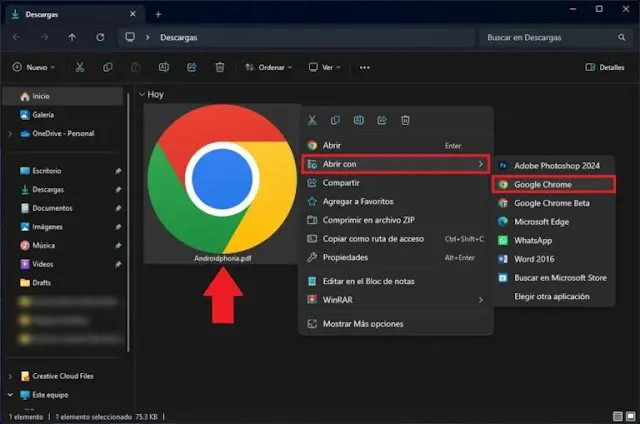Open Vídeos in the sidebar
The height and width of the screenshot is (424, 640).
[63, 264]
